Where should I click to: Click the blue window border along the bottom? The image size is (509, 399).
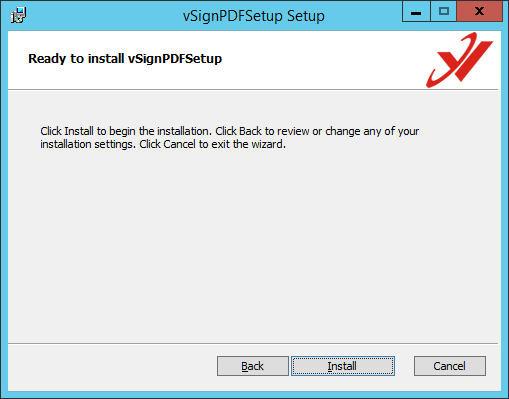point(254,395)
